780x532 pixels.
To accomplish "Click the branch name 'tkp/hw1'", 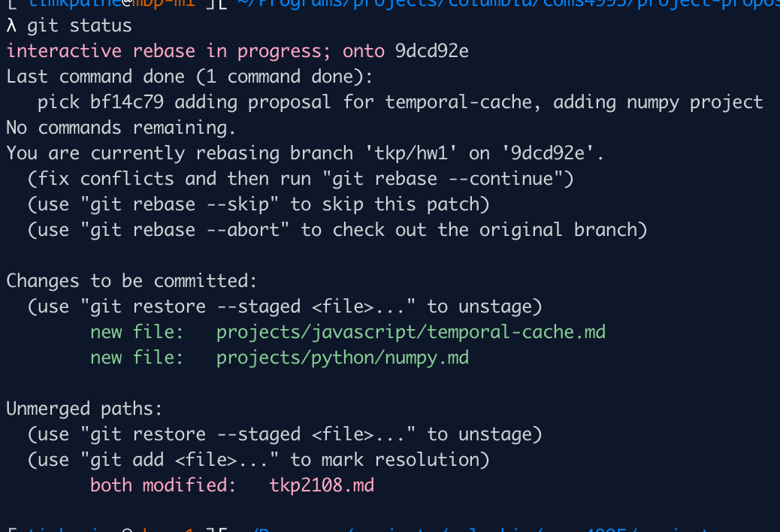I will (x=411, y=153).
